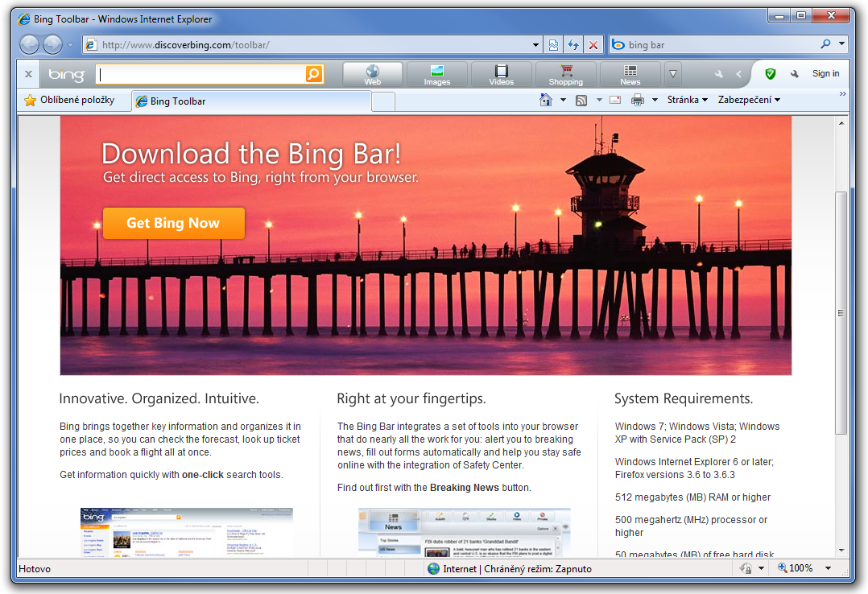
Task: Select the Web toolbar button
Action: (373, 74)
